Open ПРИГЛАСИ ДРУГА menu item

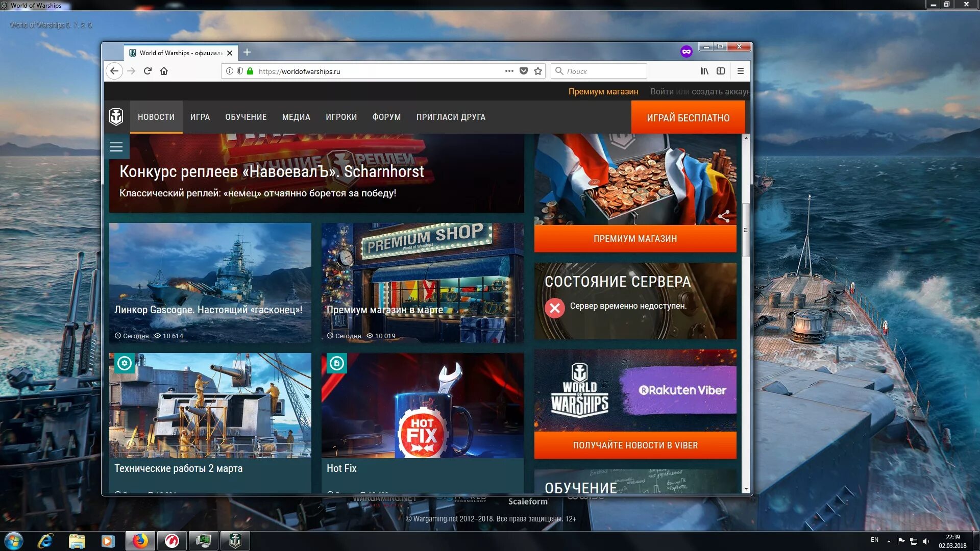pyautogui.click(x=451, y=117)
